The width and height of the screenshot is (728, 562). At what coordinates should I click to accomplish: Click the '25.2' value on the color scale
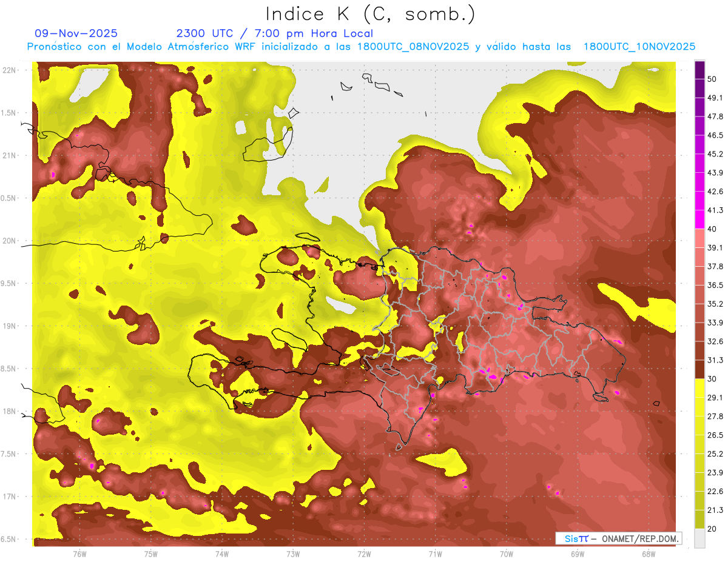(715, 454)
